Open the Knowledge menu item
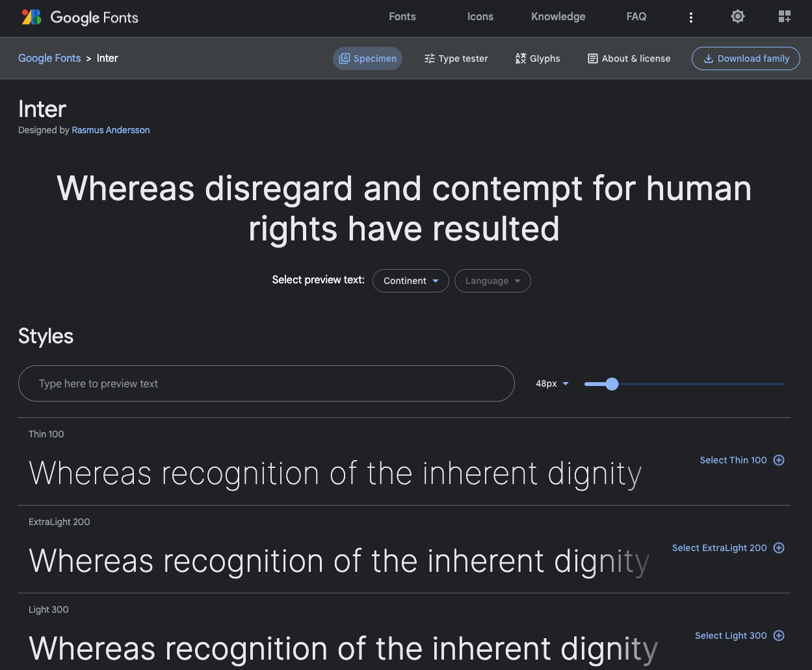This screenshot has width=812, height=670. pyautogui.click(x=558, y=17)
